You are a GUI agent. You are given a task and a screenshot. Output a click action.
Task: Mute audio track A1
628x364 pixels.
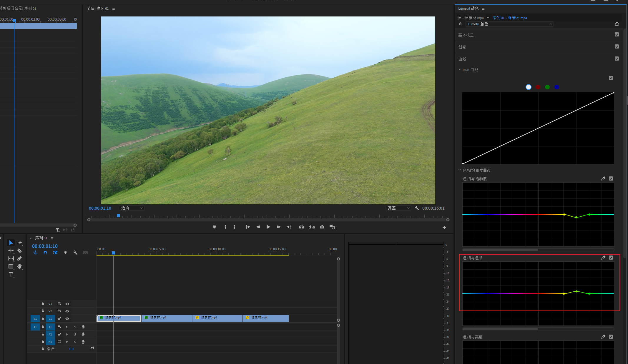(67, 327)
